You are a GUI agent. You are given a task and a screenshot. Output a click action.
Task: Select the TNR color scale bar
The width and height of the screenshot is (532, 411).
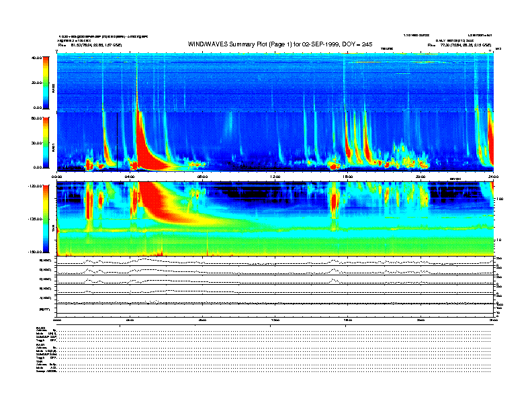(46, 219)
